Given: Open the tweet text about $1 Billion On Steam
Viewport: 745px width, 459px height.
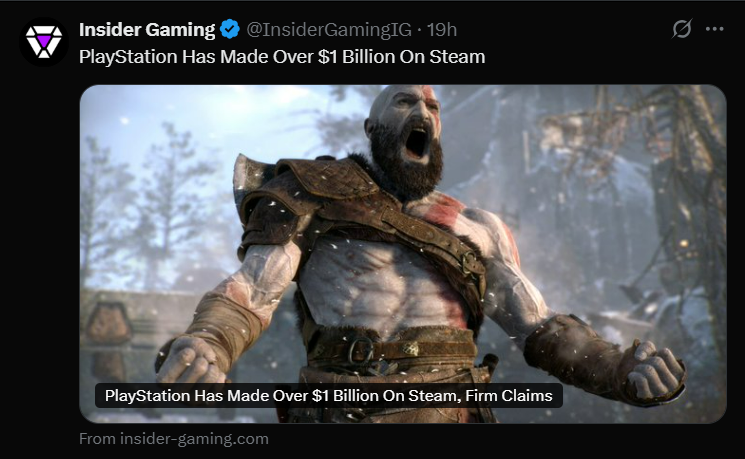Looking at the screenshot, I should [282, 57].
